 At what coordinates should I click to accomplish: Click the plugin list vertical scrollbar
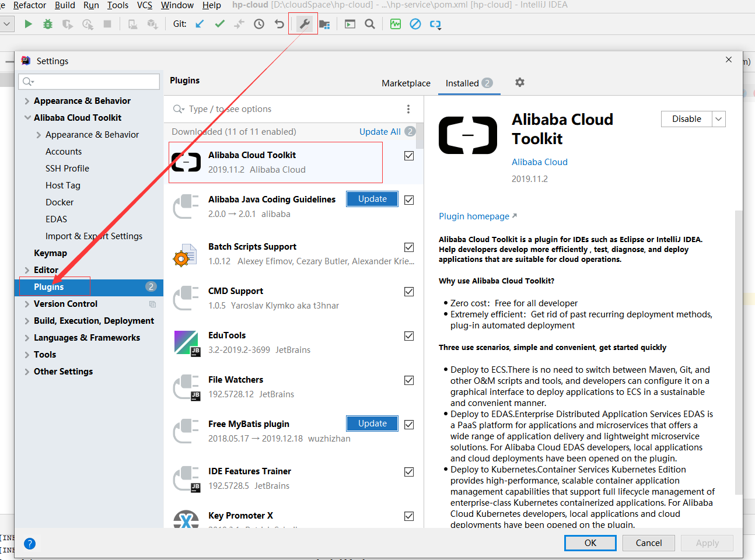click(x=420, y=136)
